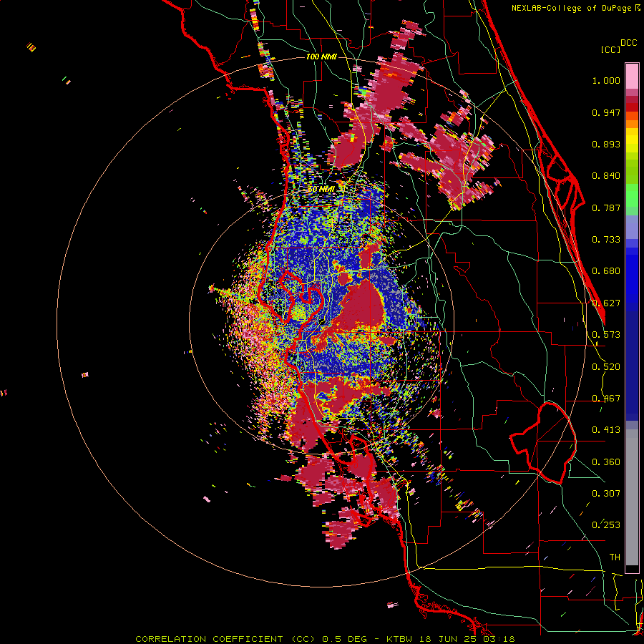Click the KTBW station identifier
This screenshot has height=644, width=644.
coord(399,639)
